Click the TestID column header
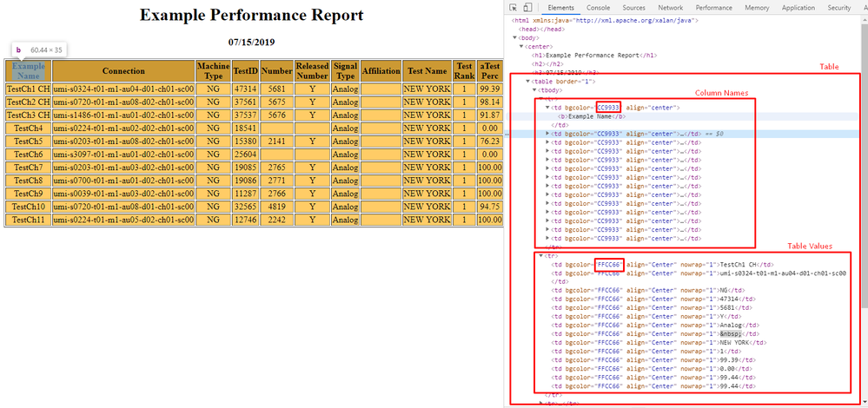This screenshot has width=868, height=408. pos(246,71)
